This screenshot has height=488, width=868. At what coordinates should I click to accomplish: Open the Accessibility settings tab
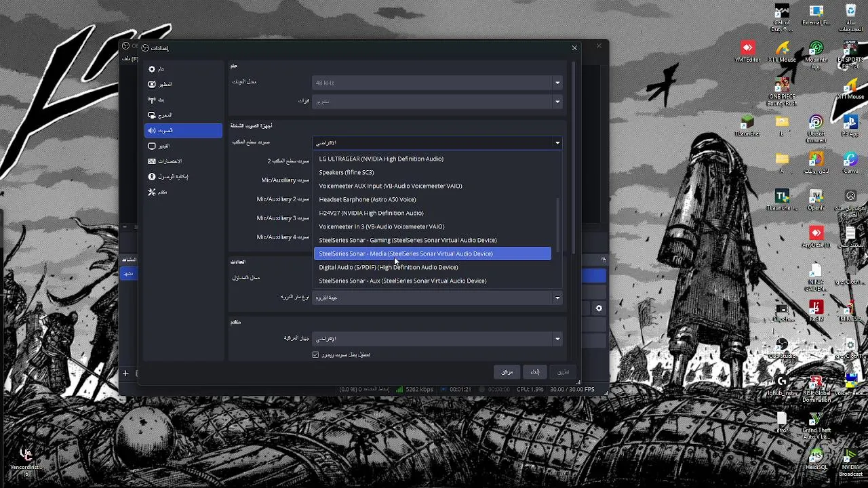pyautogui.click(x=183, y=176)
